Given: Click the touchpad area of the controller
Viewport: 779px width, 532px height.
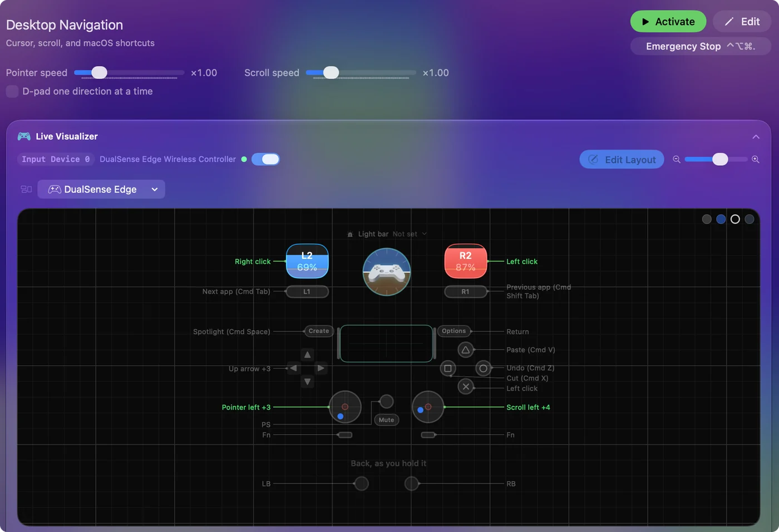Looking at the screenshot, I should click(x=387, y=343).
